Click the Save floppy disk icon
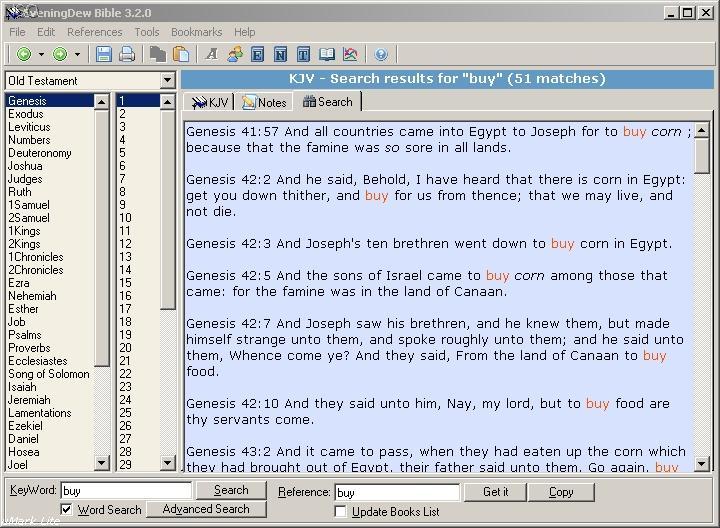 104,54
